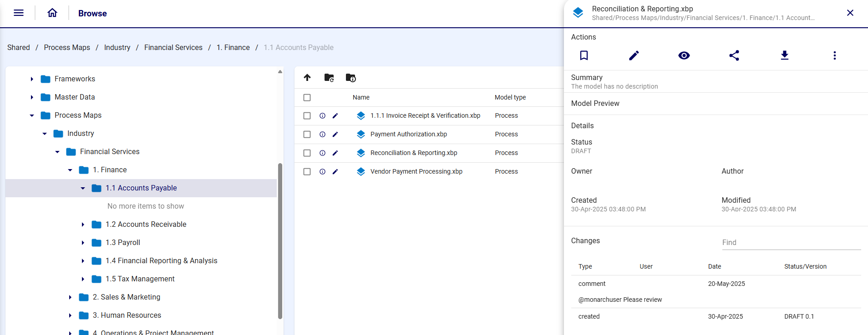The height and width of the screenshot is (335, 868).
Task: Open Reconciliation & Reporting.xbp from list
Action: (413, 153)
